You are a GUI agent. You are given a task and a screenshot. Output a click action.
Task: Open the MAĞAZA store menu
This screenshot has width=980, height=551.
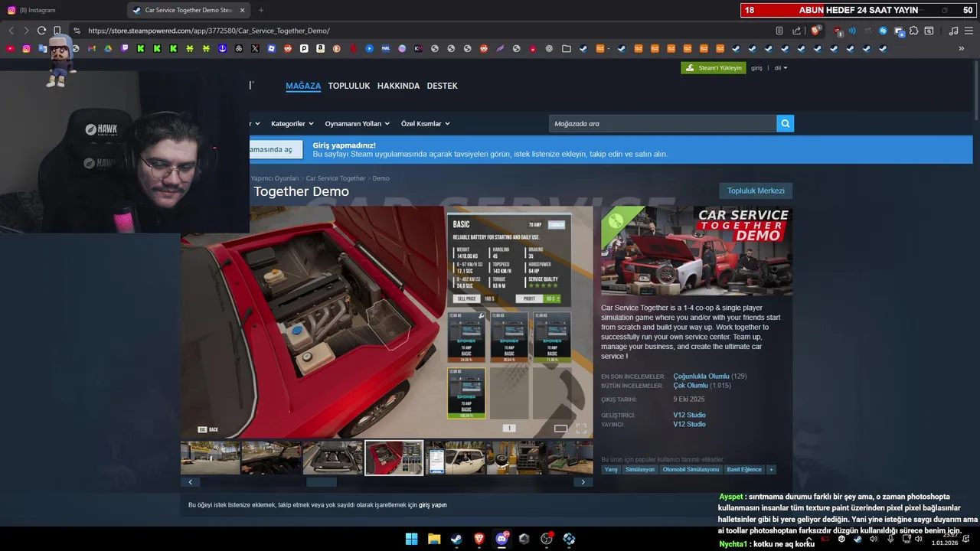tap(303, 86)
